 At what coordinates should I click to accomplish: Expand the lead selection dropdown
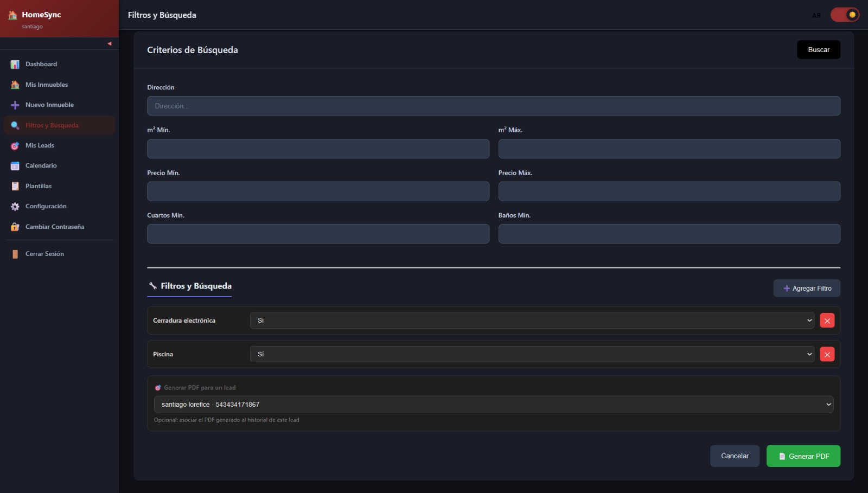(493, 405)
